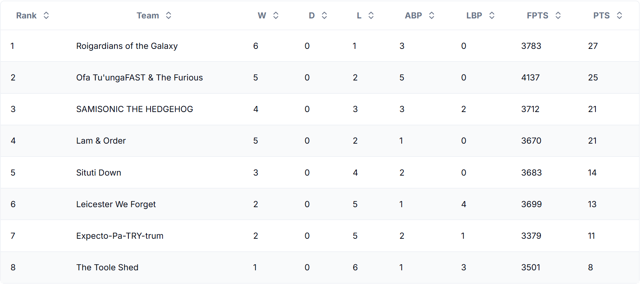Click the PTS header label

point(601,15)
